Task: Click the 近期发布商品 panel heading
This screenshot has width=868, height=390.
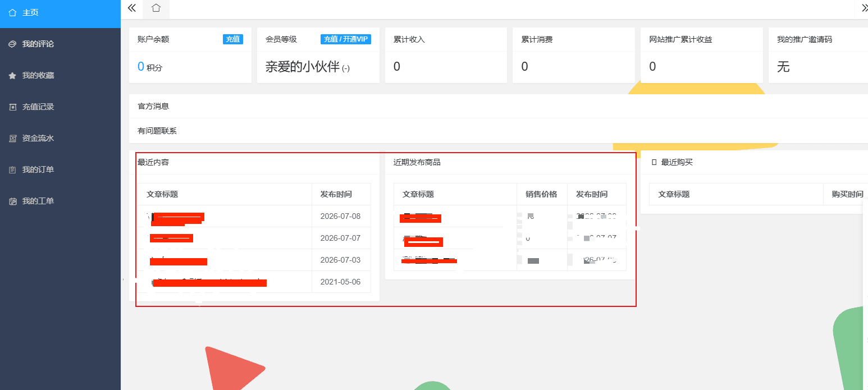Action: coord(417,162)
